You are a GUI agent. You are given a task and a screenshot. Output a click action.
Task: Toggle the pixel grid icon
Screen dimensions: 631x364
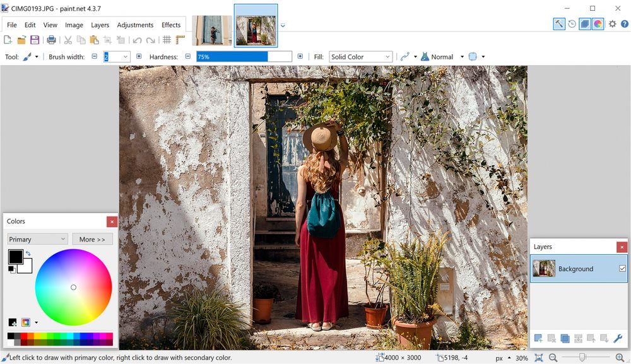pos(167,40)
